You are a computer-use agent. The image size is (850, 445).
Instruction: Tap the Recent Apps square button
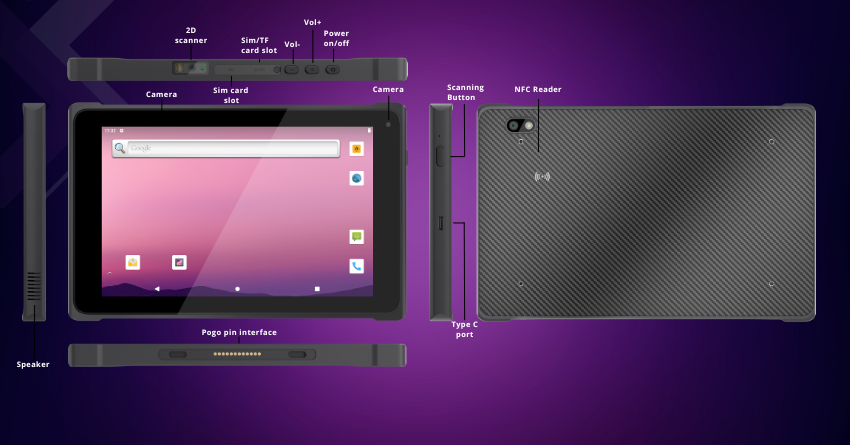click(317, 289)
